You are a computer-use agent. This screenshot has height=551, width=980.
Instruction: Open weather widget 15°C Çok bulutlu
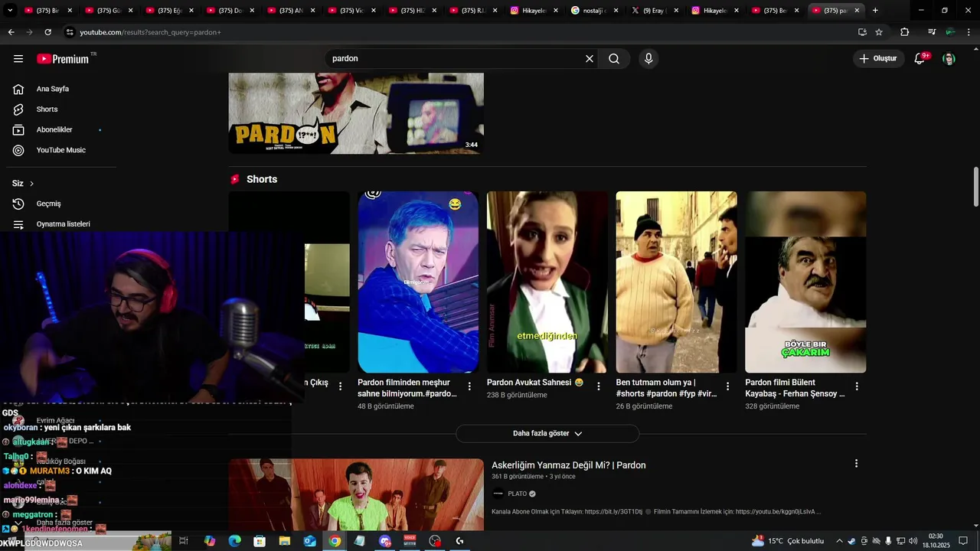coord(788,541)
